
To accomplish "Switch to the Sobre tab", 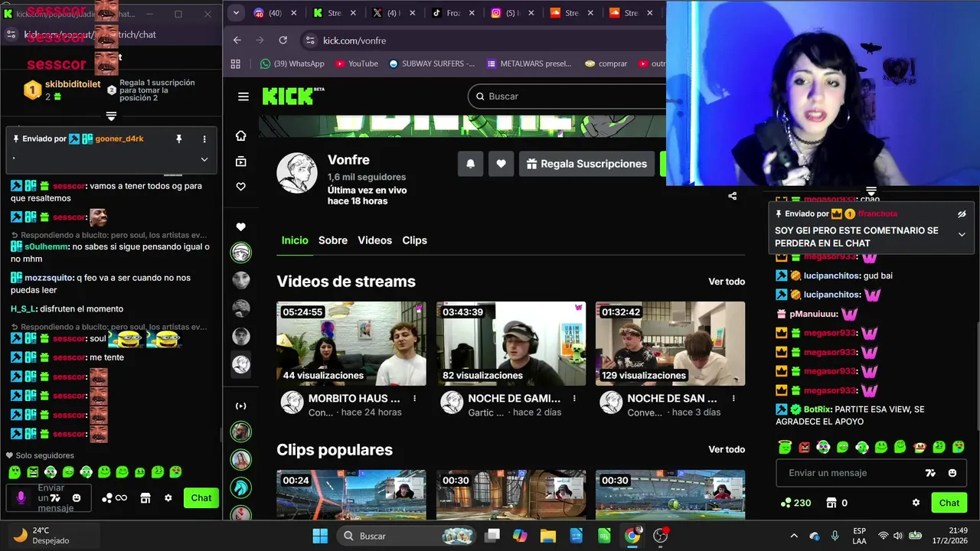I will pyautogui.click(x=333, y=240).
